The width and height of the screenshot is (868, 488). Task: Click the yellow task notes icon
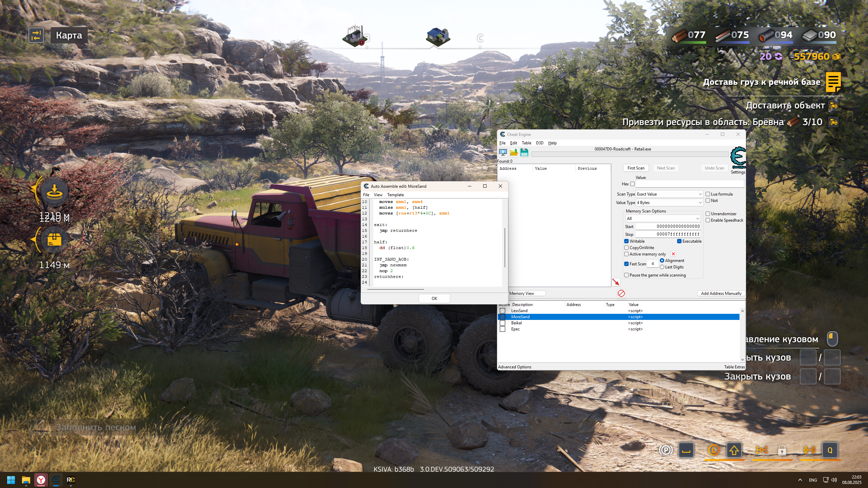(x=833, y=82)
